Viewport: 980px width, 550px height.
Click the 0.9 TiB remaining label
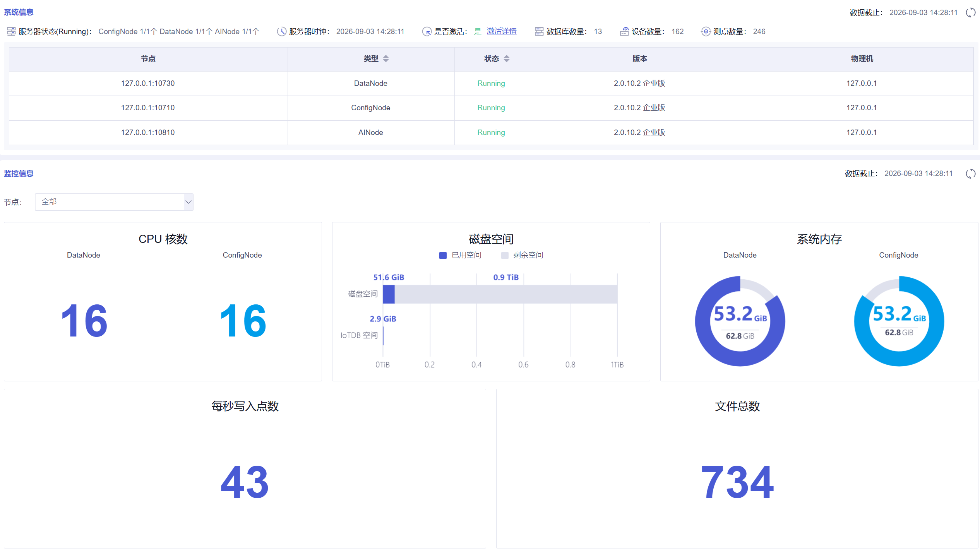506,277
